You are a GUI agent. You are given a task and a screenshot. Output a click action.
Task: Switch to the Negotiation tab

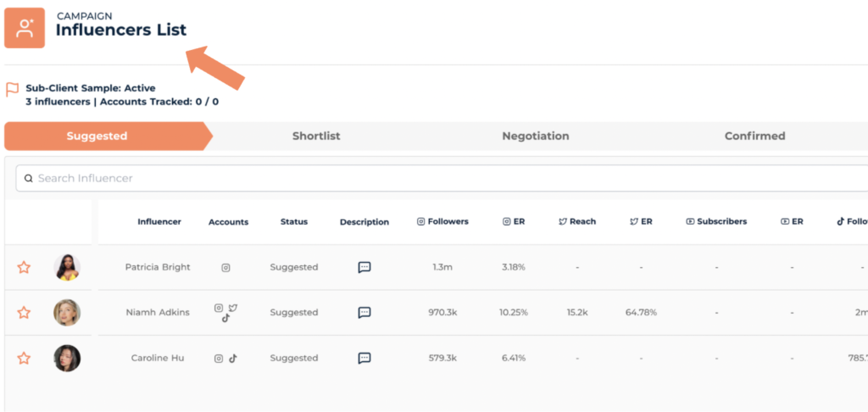535,136
